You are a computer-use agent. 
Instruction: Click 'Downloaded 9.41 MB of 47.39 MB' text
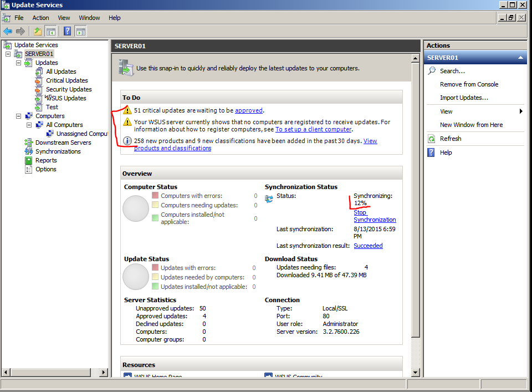click(x=321, y=275)
